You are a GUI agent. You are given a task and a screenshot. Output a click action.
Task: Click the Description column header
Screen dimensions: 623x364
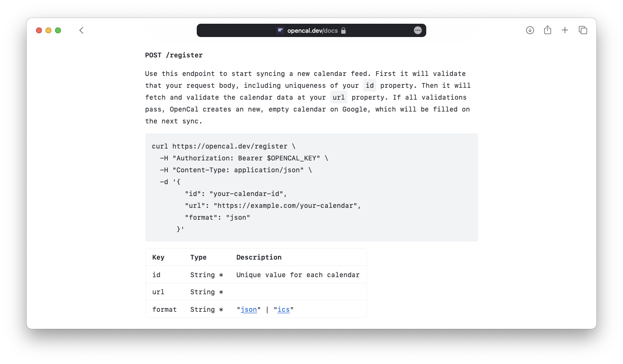tap(259, 257)
